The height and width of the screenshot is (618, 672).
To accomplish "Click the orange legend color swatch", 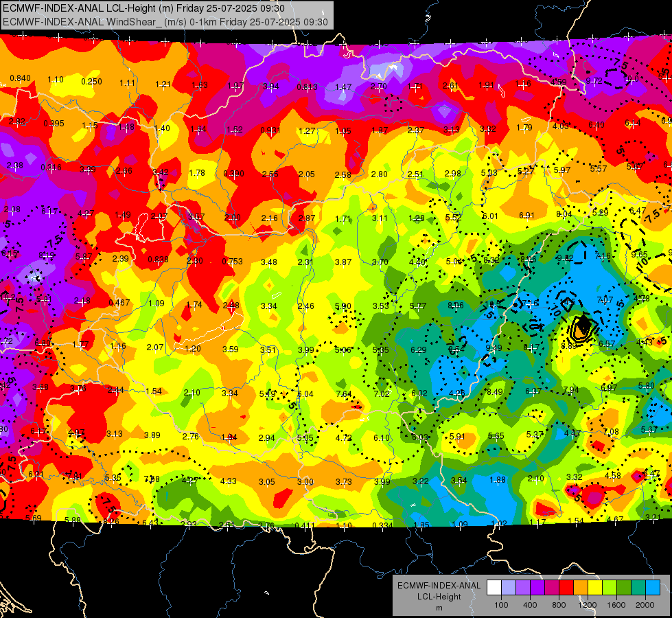I will [x=581, y=588].
